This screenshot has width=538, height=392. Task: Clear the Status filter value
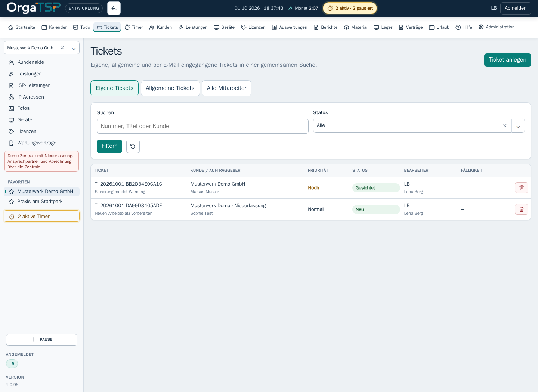click(505, 126)
